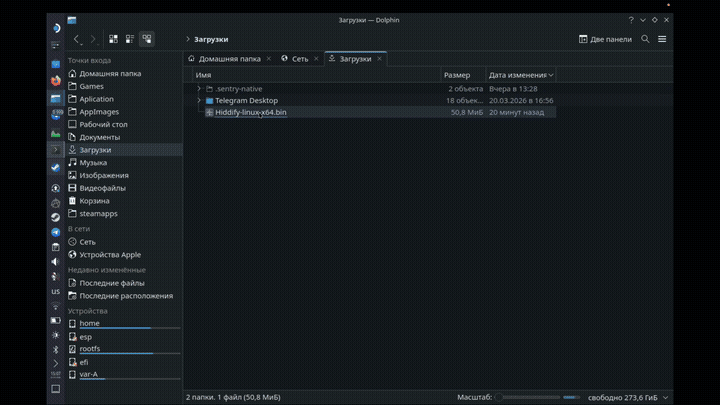The width and height of the screenshot is (720, 405).
Task: Open the Bluetooth tray icon
Action: [56, 350]
